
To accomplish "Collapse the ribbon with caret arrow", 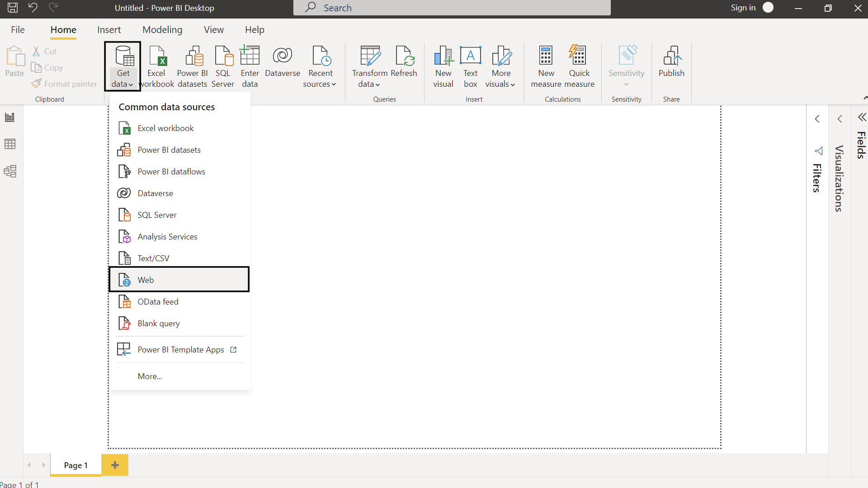I will click(x=864, y=98).
